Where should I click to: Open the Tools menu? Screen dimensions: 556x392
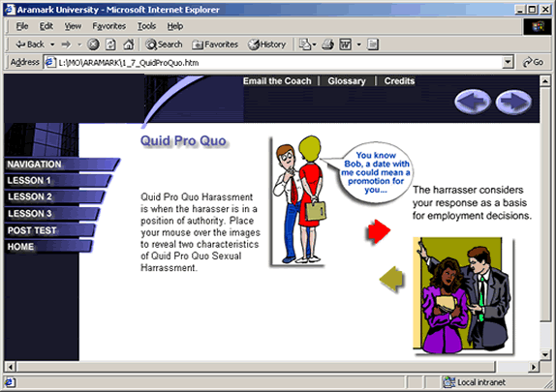click(x=146, y=26)
